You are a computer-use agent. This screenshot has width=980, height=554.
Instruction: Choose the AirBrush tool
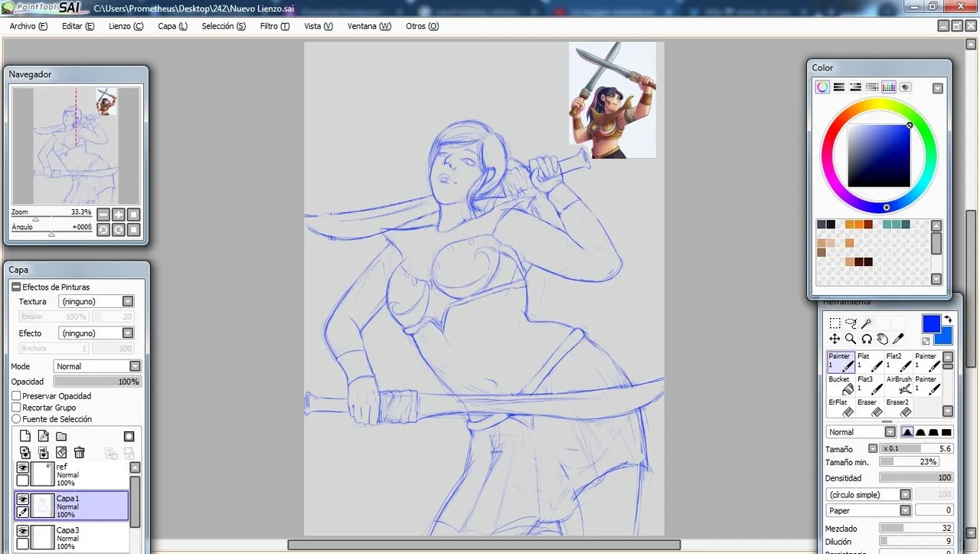tap(899, 385)
